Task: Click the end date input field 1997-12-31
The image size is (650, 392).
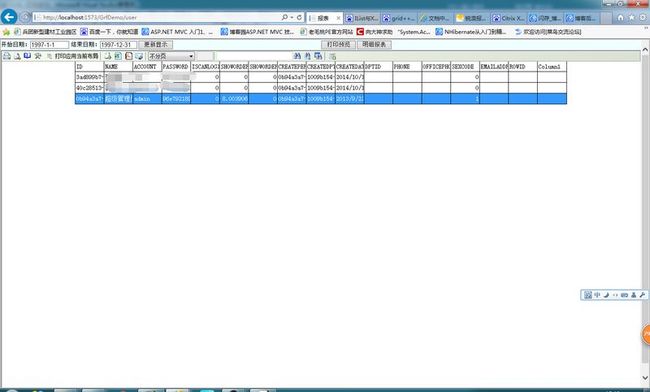Action: tap(118, 45)
